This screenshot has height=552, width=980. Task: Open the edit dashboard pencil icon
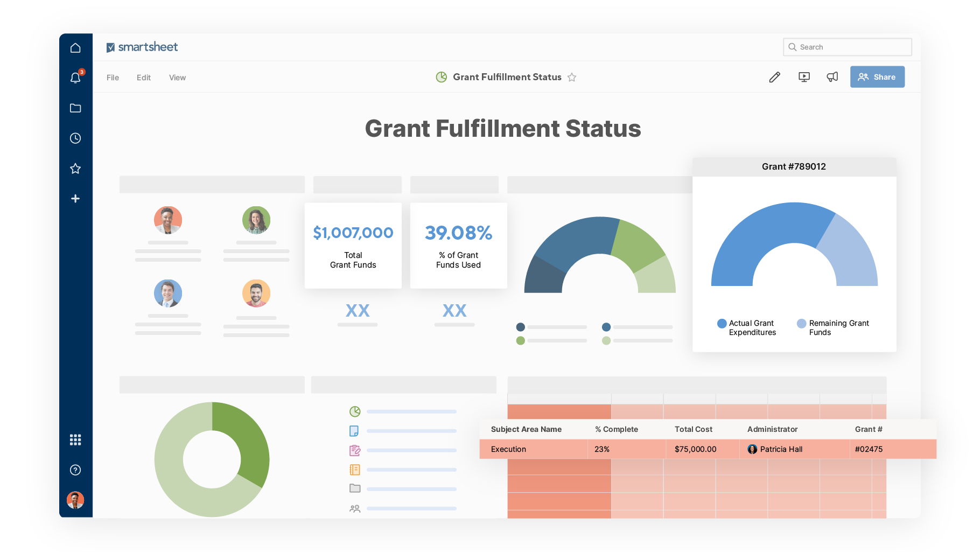(775, 77)
